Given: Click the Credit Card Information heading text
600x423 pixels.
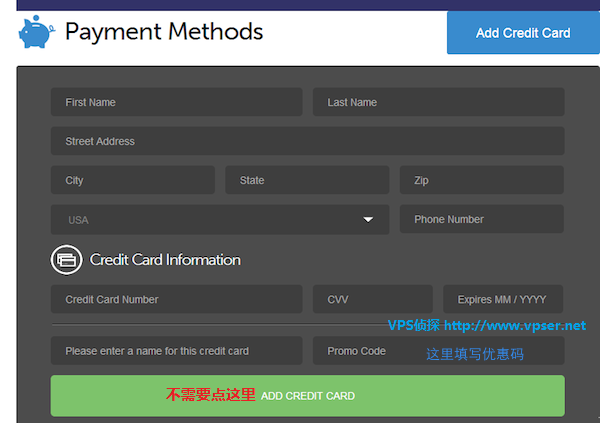Looking at the screenshot, I should pos(165,260).
